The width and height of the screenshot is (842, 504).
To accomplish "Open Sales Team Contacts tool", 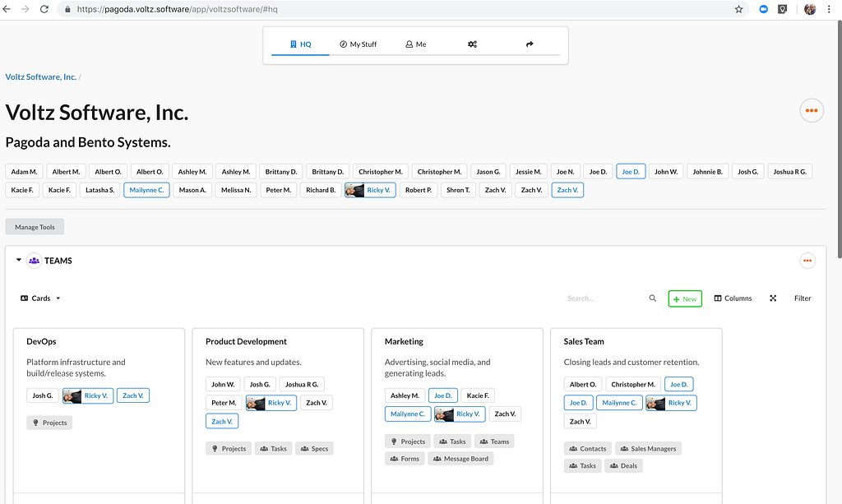I will pyautogui.click(x=587, y=449).
